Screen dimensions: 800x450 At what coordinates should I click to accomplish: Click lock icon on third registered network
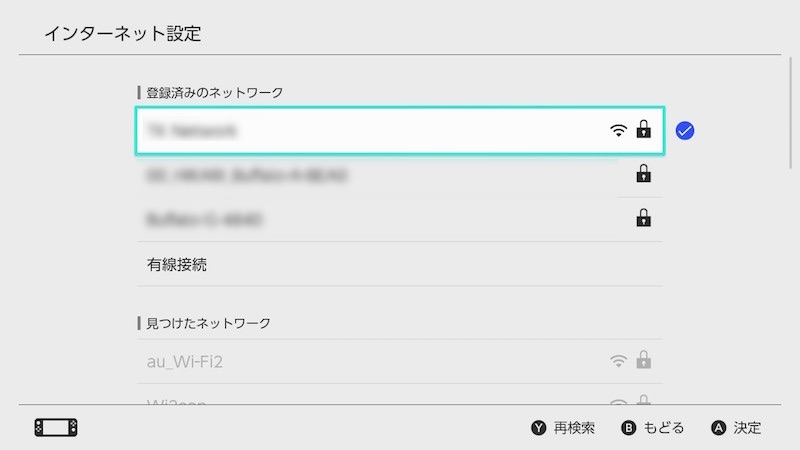coord(644,218)
